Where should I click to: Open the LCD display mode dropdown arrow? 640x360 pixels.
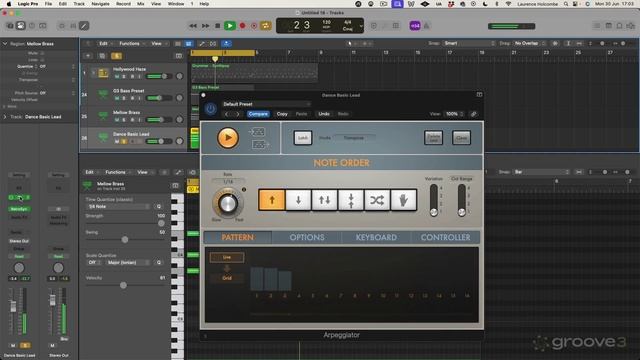pyautogui.click(x=361, y=26)
